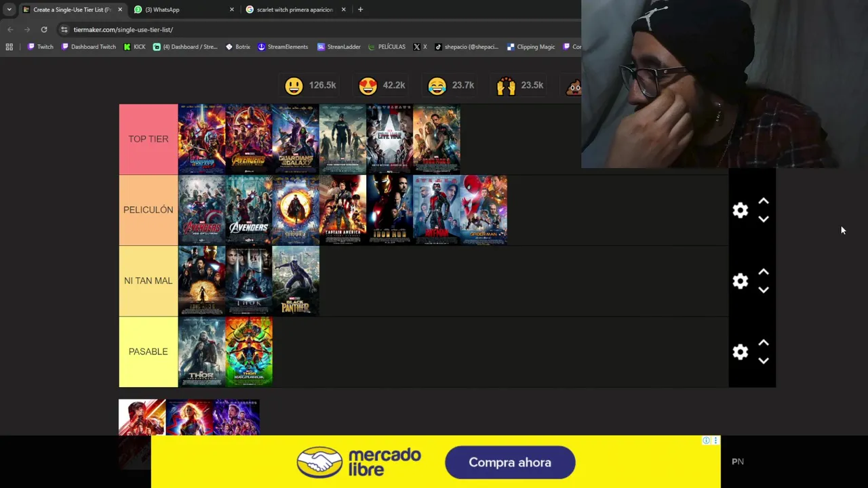Move PASABLE row up with arrow
The height and width of the screenshot is (488, 868).
[x=764, y=343]
